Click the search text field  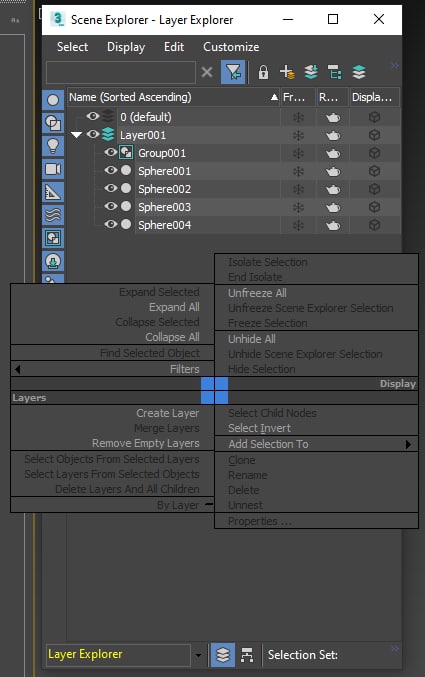click(x=121, y=72)
